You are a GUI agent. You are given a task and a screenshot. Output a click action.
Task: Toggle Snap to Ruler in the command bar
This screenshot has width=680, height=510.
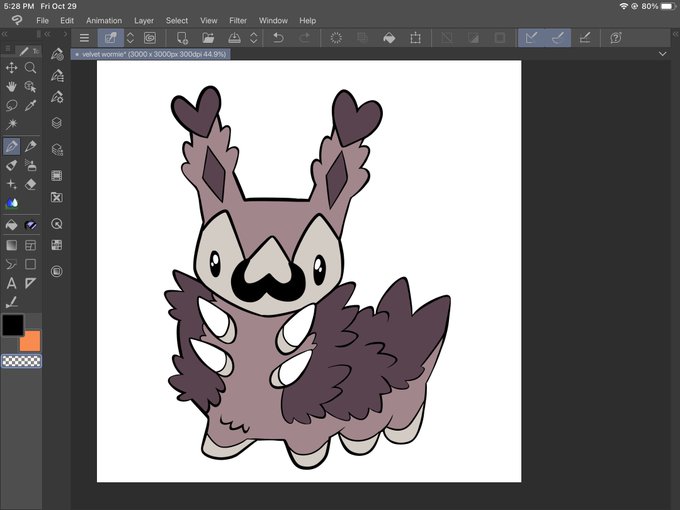(x=530, y=38)
